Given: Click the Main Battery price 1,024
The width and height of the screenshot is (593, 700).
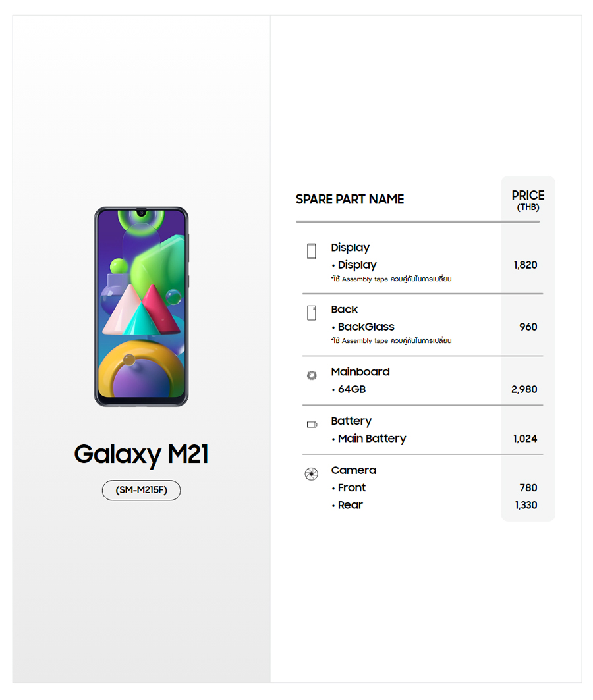Looking at the screenshot, I should tap(525, 439).
